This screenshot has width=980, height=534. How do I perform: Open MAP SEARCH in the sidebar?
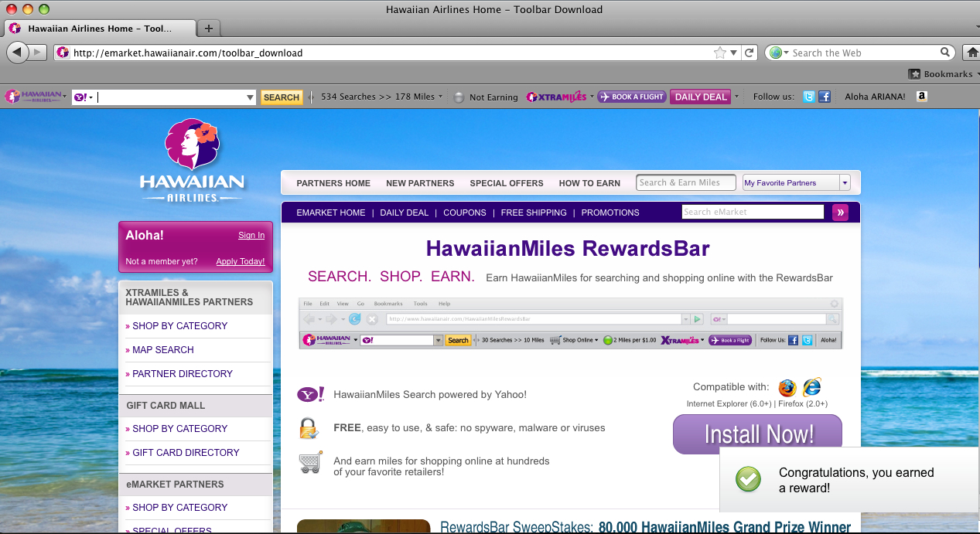pos(163,350)
